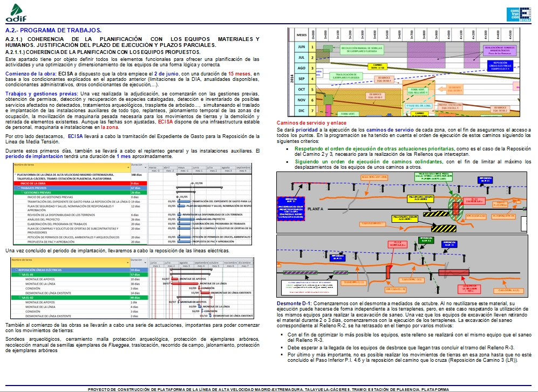Select INICIO DE LAS GESTIONES PREVIAS row
This screenshot has width=538, height=392.
[x=80, y=197]
